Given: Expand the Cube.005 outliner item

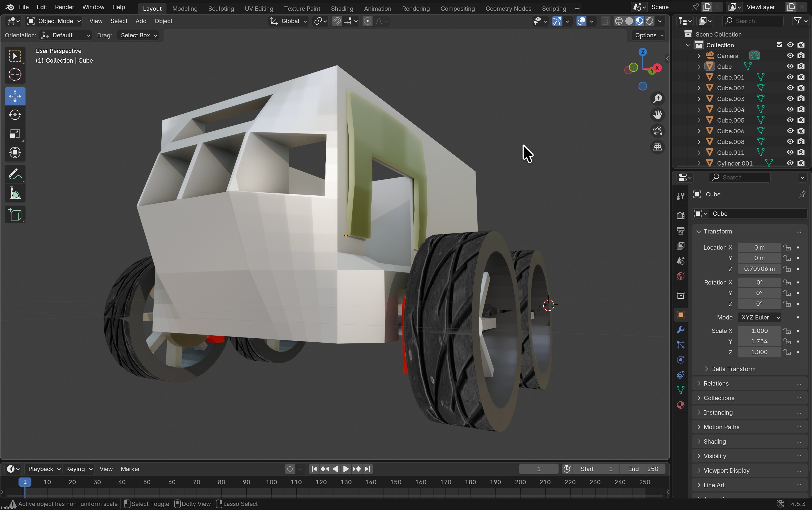Looking at the screenshot, I should [x=698, y=120].
